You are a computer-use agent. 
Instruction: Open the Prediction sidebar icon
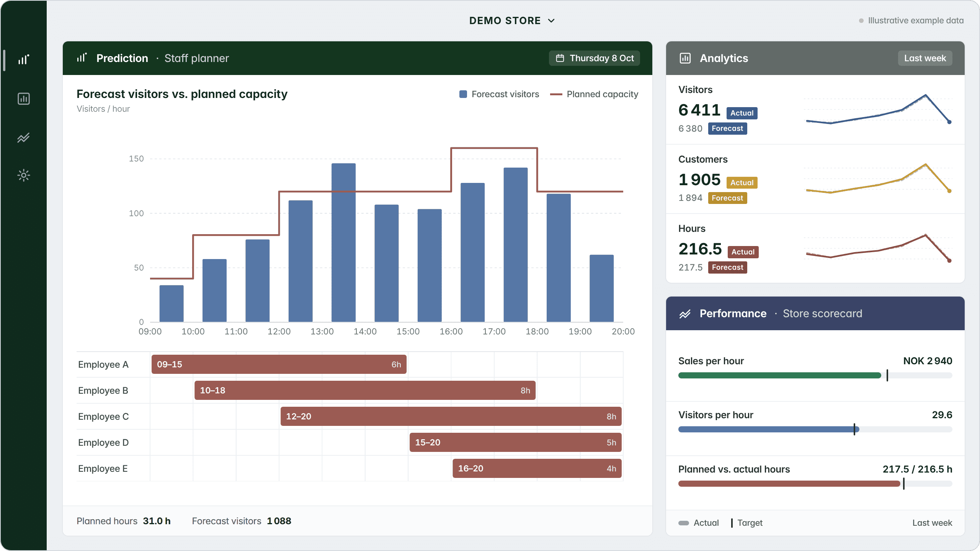tap(23, 60)
